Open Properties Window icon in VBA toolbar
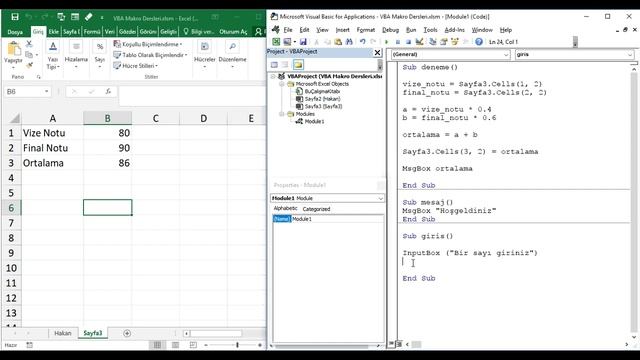 point(444,42)
